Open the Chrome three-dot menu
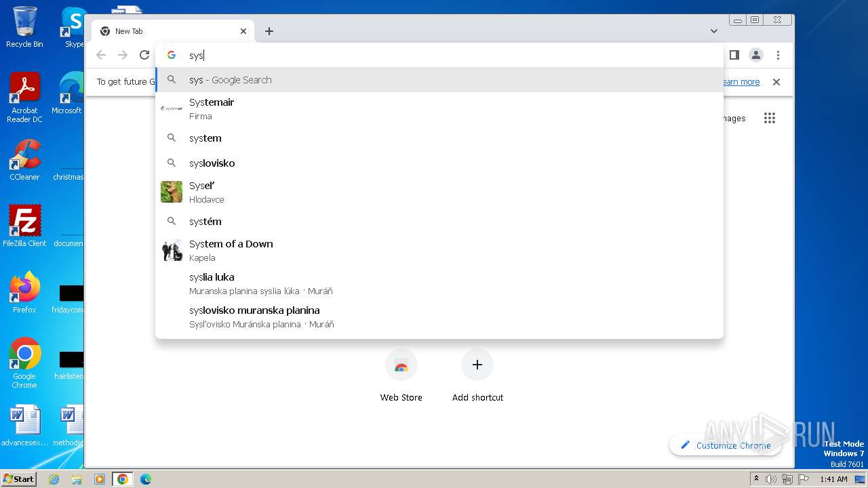868x488 pixels. 778,55
